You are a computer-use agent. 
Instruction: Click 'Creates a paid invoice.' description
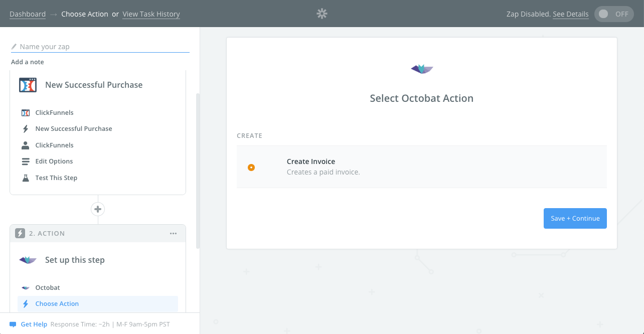(x=324, y=172)
